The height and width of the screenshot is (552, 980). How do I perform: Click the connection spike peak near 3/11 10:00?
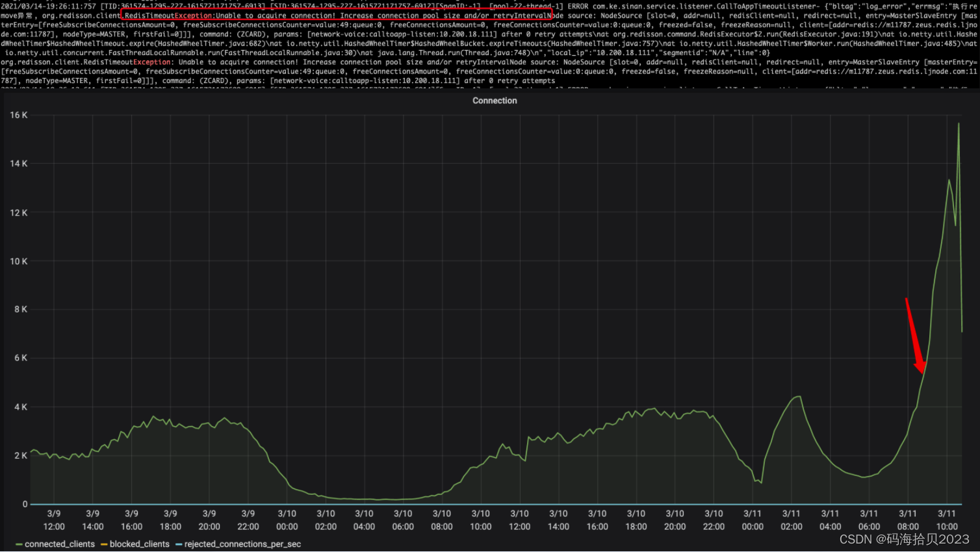click(959, 123)
